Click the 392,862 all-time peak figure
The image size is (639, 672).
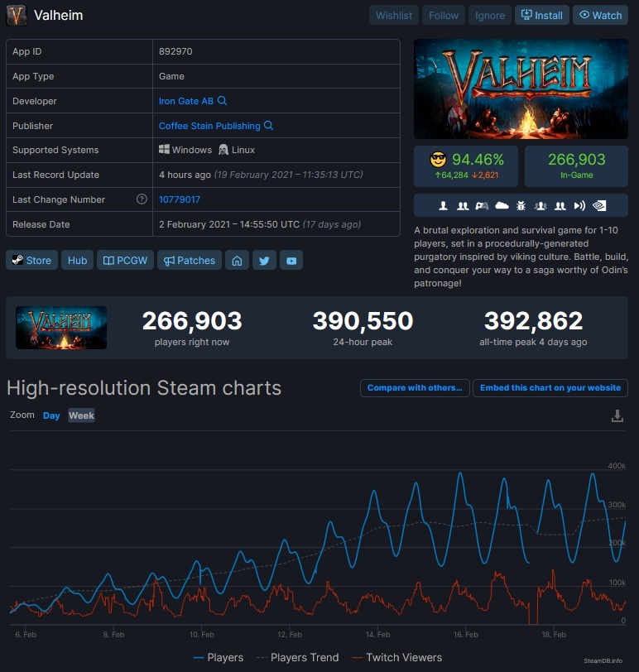click(x=533, y=321)
